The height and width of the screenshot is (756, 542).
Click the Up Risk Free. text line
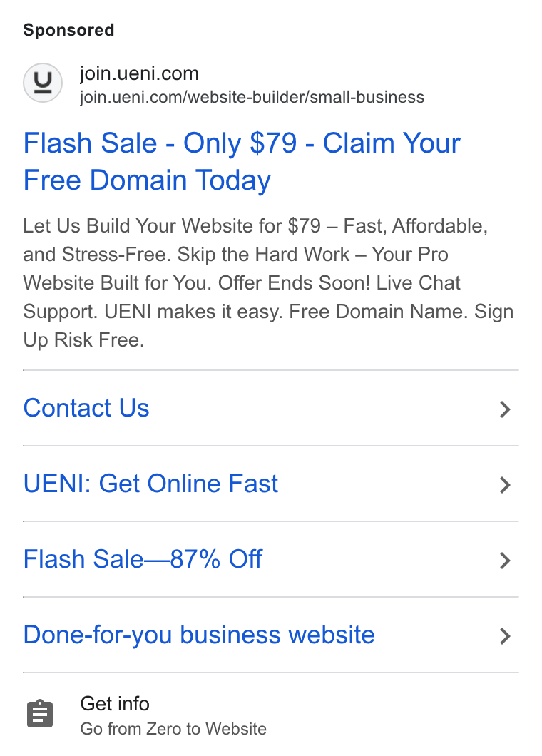pos(84,340)
